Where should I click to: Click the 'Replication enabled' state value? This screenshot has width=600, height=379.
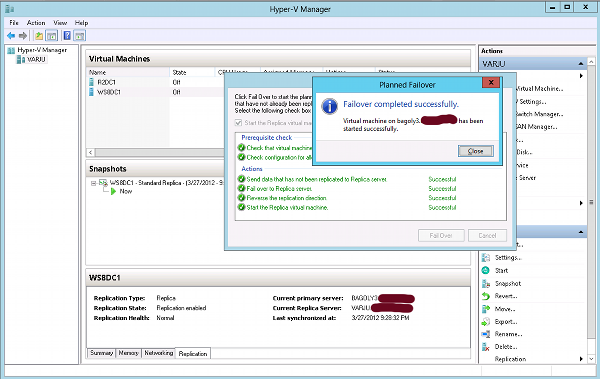pos(181,308)
